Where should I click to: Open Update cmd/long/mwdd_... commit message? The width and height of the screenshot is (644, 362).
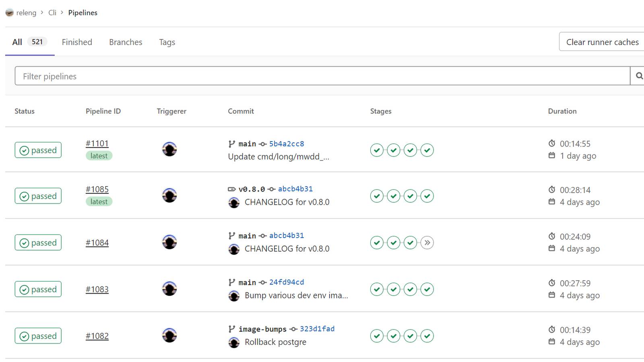tap(279, 156)
